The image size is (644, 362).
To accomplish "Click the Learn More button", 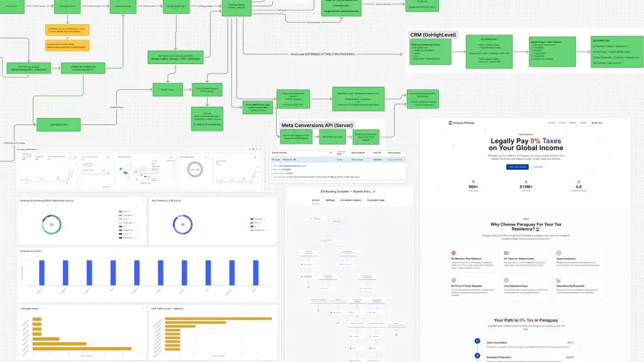I will tap(538, 167).
